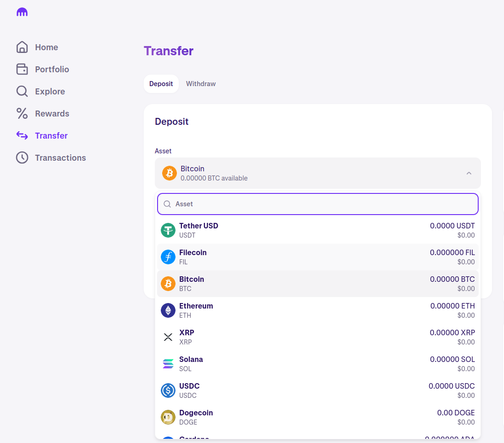
Task: Click the USDC coin icon
Action: pos(168,391)
